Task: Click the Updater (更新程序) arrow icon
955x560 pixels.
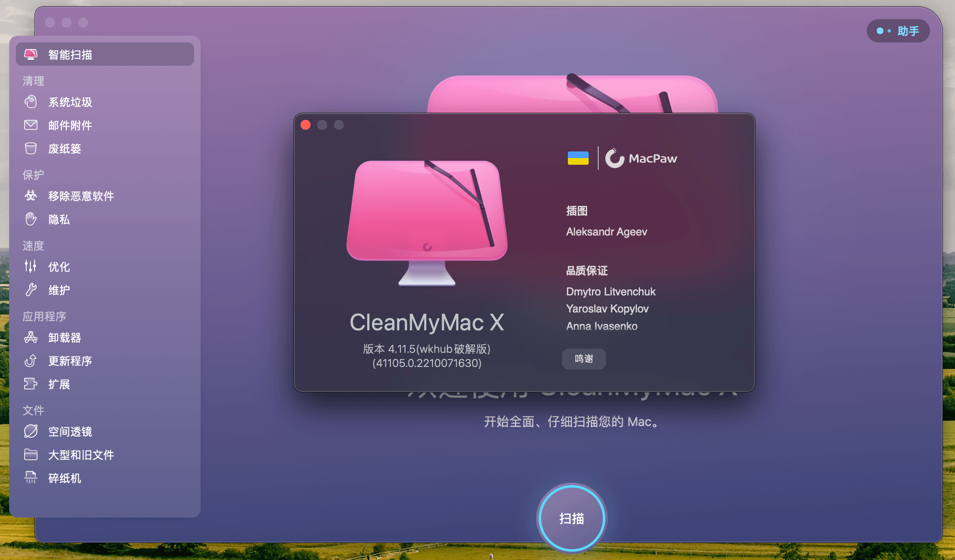Action: coord(31,360)
